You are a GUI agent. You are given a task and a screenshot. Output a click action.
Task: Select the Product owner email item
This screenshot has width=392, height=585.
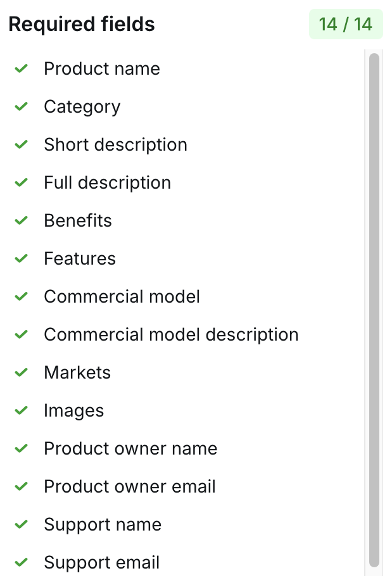tap(130, 486)
